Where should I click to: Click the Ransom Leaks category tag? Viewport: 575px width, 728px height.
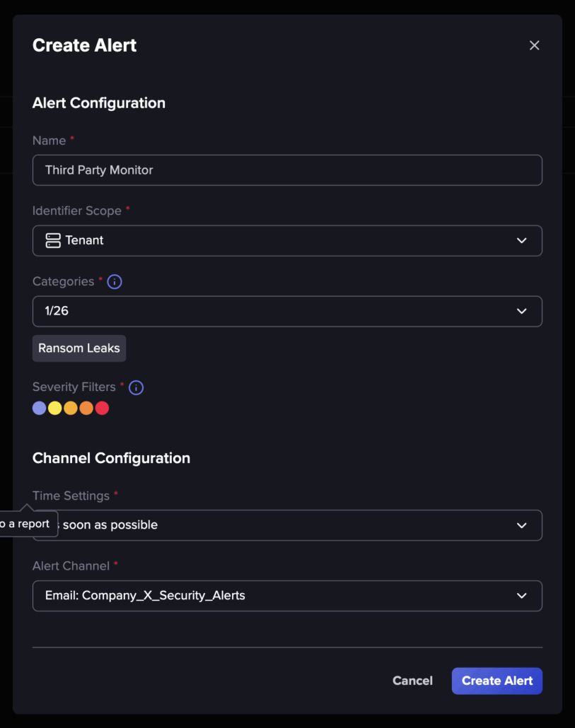click(79, 348)
